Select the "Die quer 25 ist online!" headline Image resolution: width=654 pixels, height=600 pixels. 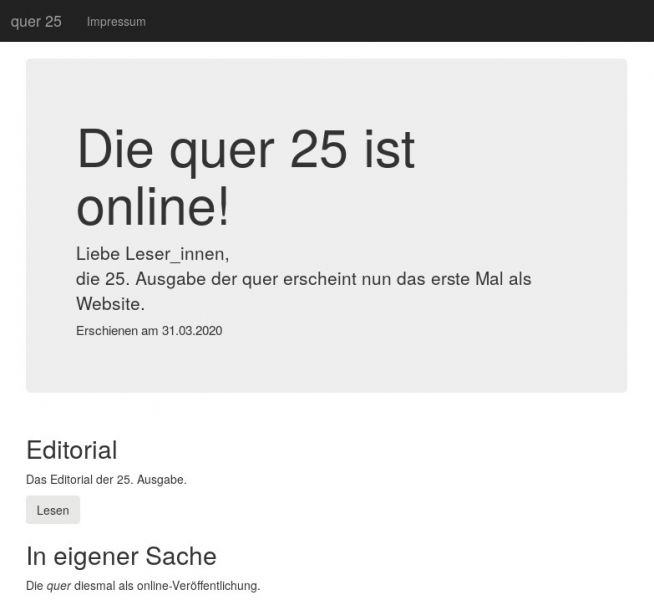tap(246, 177)
